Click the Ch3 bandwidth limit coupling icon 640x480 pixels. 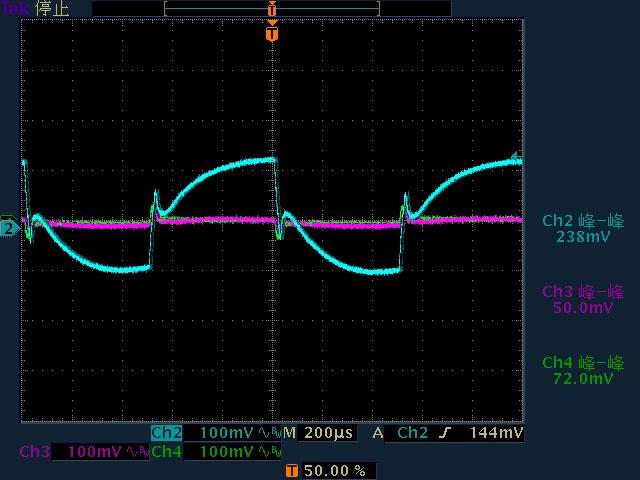[x=138, y=452]
